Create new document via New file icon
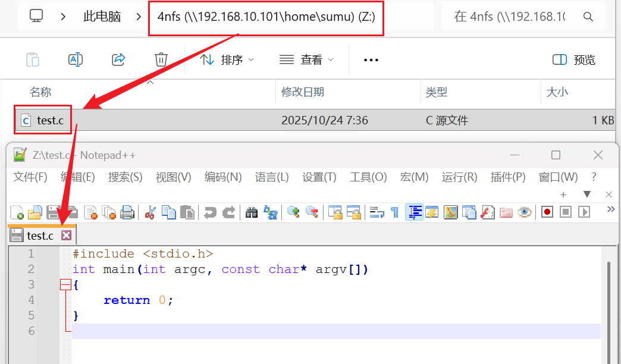The image size is (621, 364). (x=16, y=212)
